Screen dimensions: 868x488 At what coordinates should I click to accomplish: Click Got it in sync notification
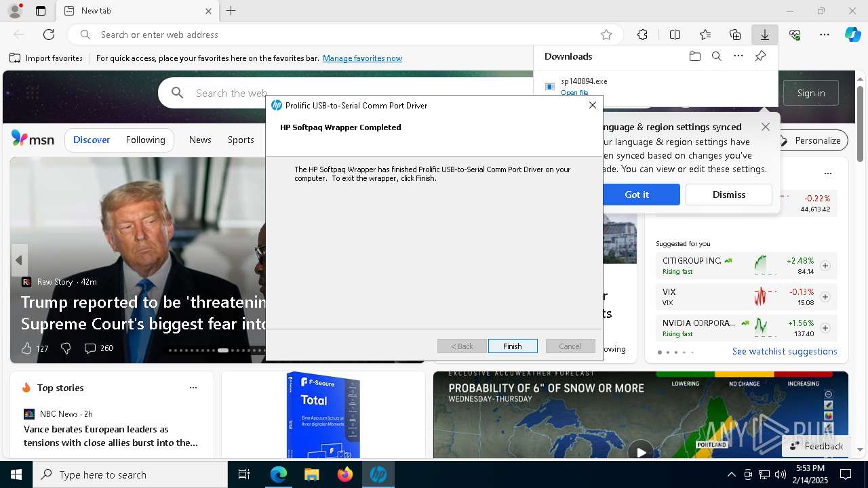(637, 195)
